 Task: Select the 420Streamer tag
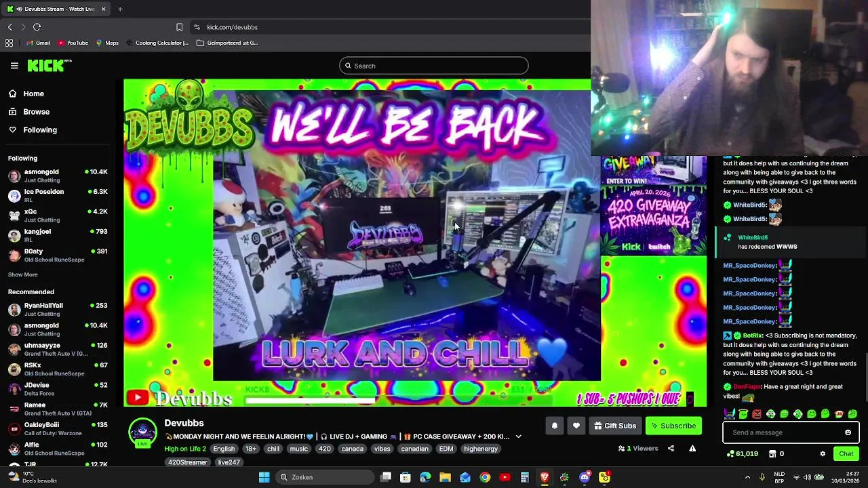point(188,462)
